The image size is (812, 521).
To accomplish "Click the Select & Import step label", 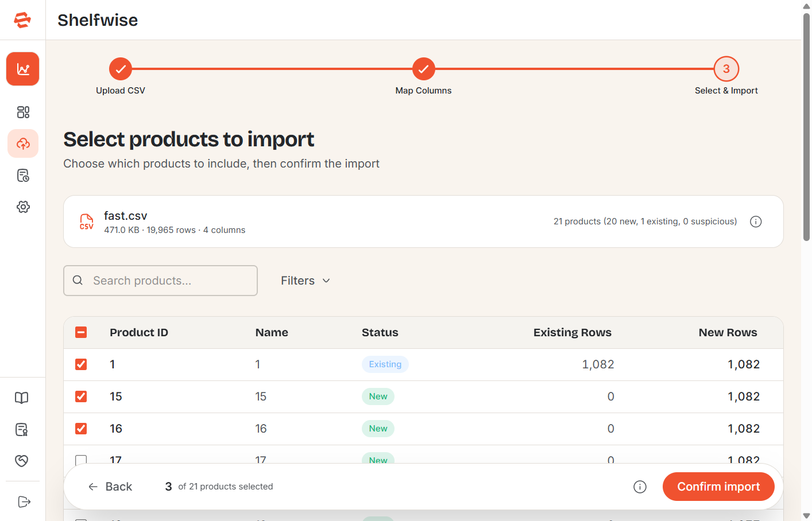I will pyautogui.click(x=726, y=91).
